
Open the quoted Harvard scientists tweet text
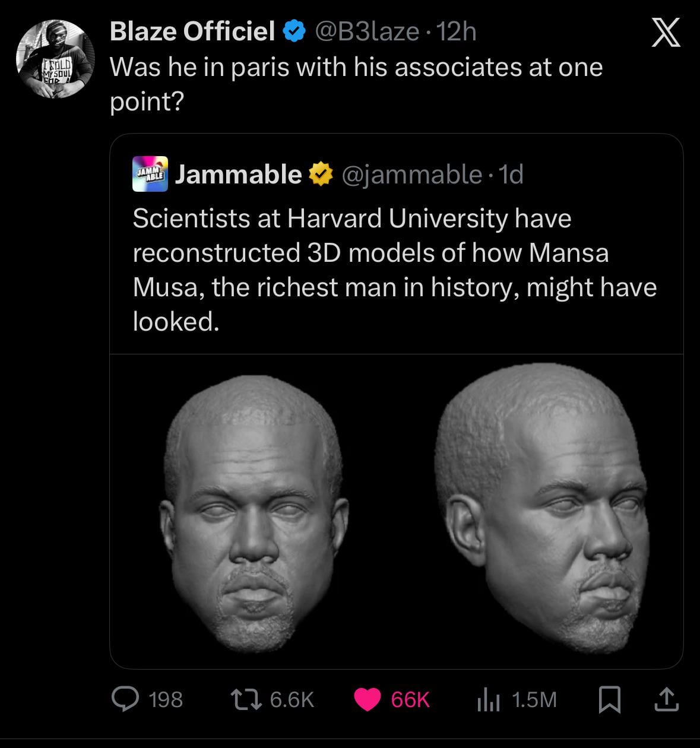tap(394, 270)
